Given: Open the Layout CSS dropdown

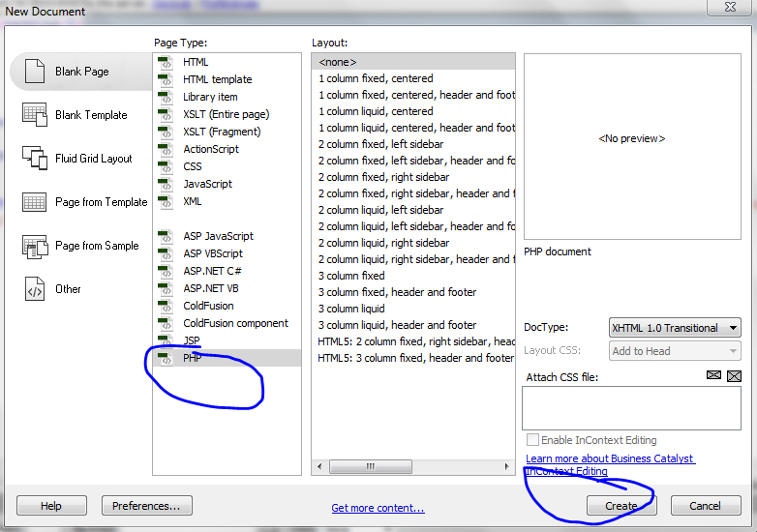Looking at the screenshot, I should click(675, 351).
